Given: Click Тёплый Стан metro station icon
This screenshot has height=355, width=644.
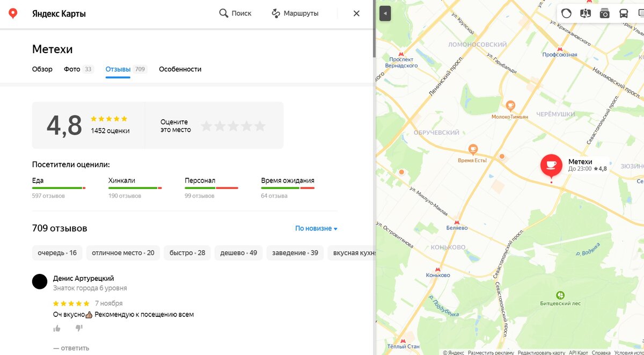Looking at the screenshot, I should click(x=404, y=340).
